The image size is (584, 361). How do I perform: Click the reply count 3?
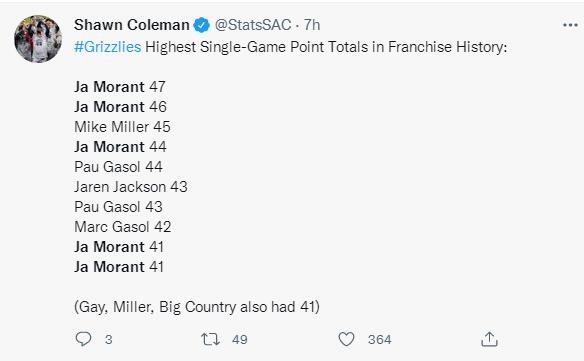tap(108, 339)
